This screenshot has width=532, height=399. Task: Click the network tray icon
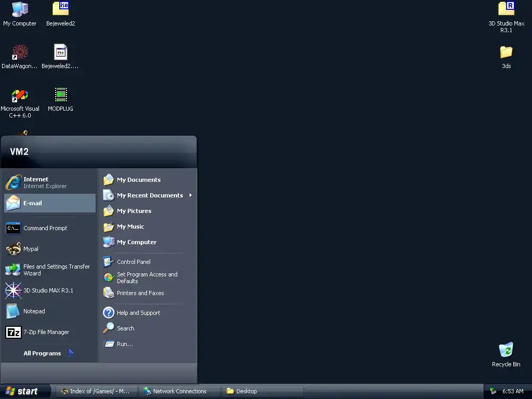pyautogui.click(x=494, y=391)
